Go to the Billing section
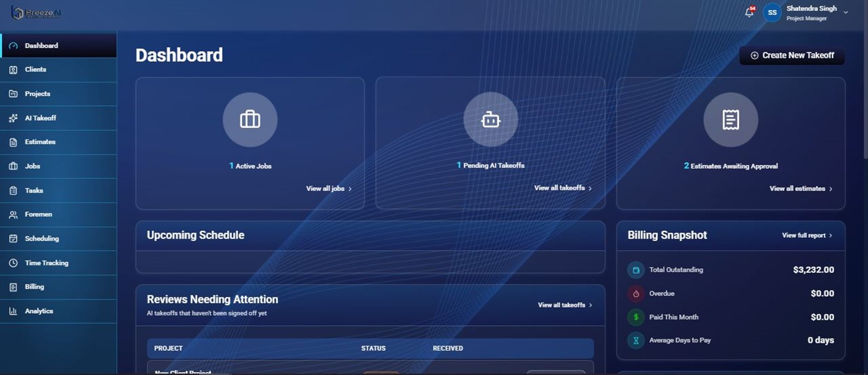Image resolution: width=868 pixels, height=375 pixels. coord(59,287)
